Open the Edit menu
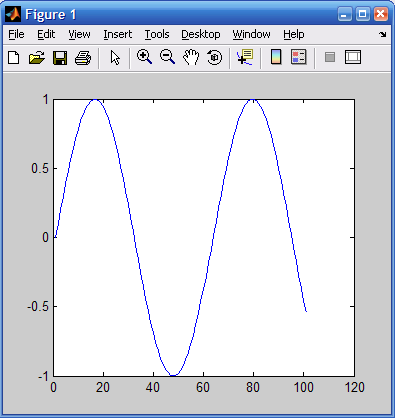This screenshot has height=418, width=395. (46, 34)
